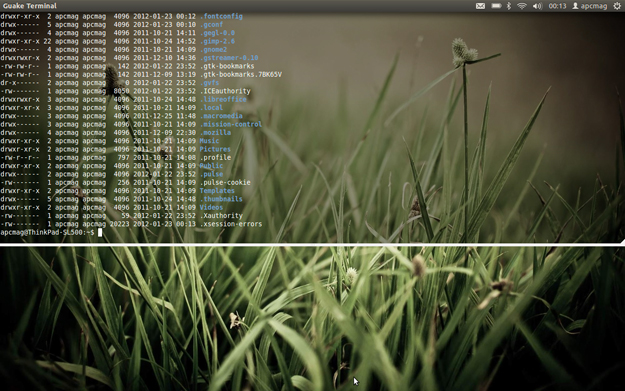
Task: Open the Bluetooth indicator menu
Action: click(509, 6)
